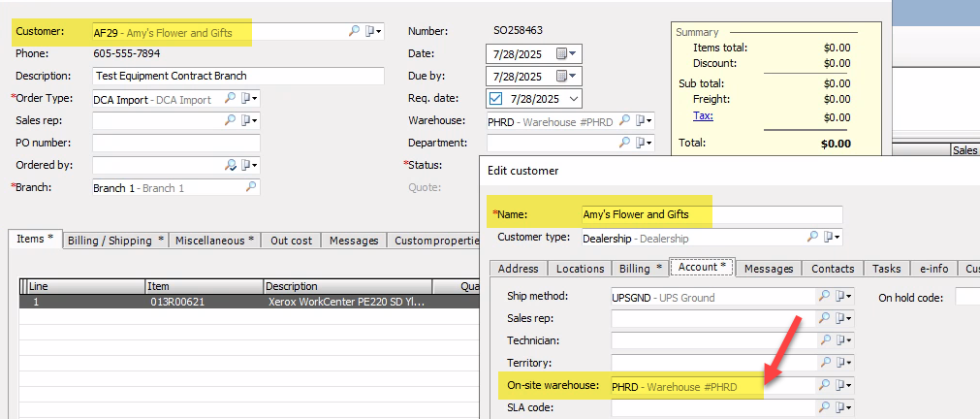Open the order Messages tab
The width and height of the screenshot is (980, 419).
point(354,241)
